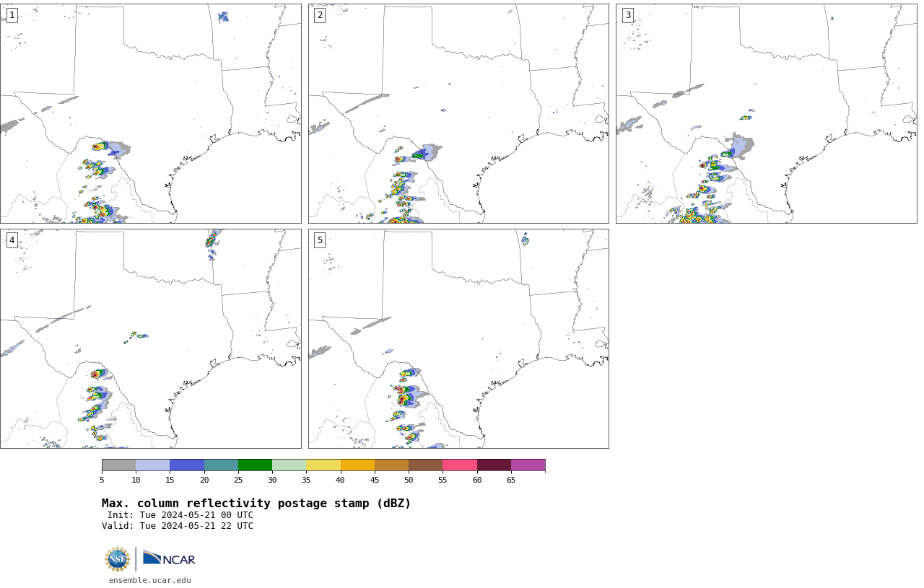This screenshot has width=924, height=588.
Task: Select the dark green 25-30 dBZ swatch
Action: coord(255,465)
